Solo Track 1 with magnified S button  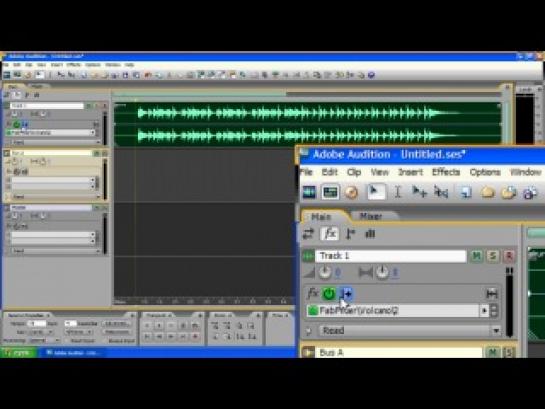pos(493,256)
